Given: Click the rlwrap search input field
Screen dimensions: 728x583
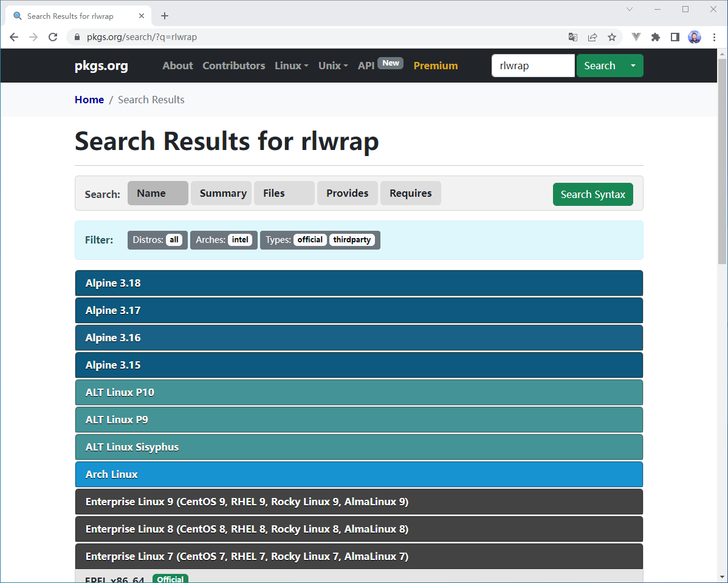Looking at the screenshot, I should pyautogui.click(x=532, y=66).
